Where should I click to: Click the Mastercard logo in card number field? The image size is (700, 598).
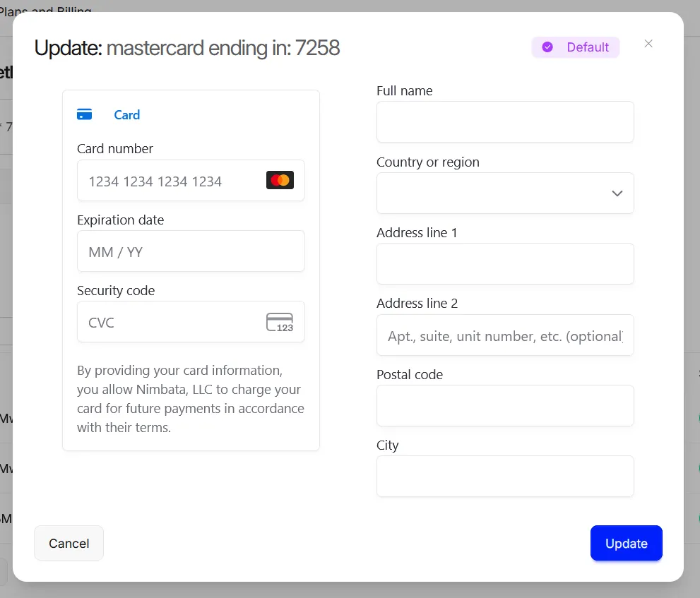pos(280,180)
